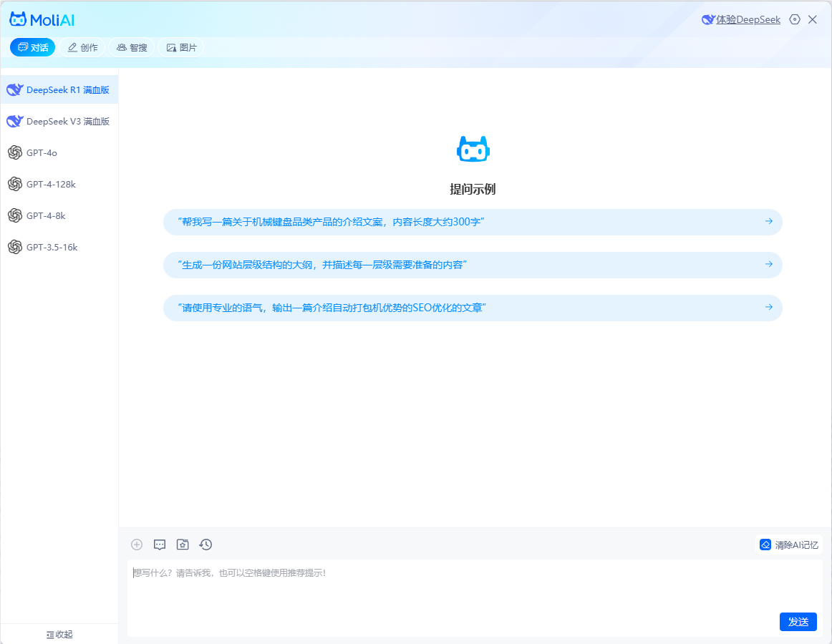Open the 智搜 tab
Screen dimensions: 832x644
coord(131,47)
